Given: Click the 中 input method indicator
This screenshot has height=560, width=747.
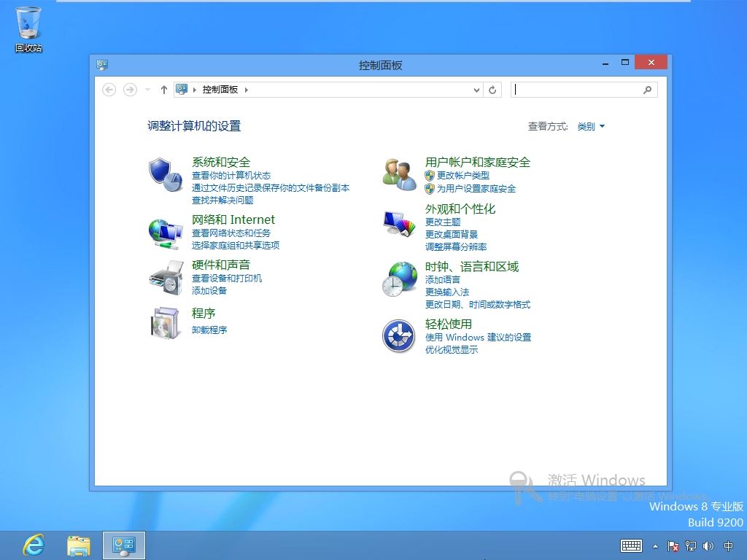Looking at the screenshot, I should (729, 546).
